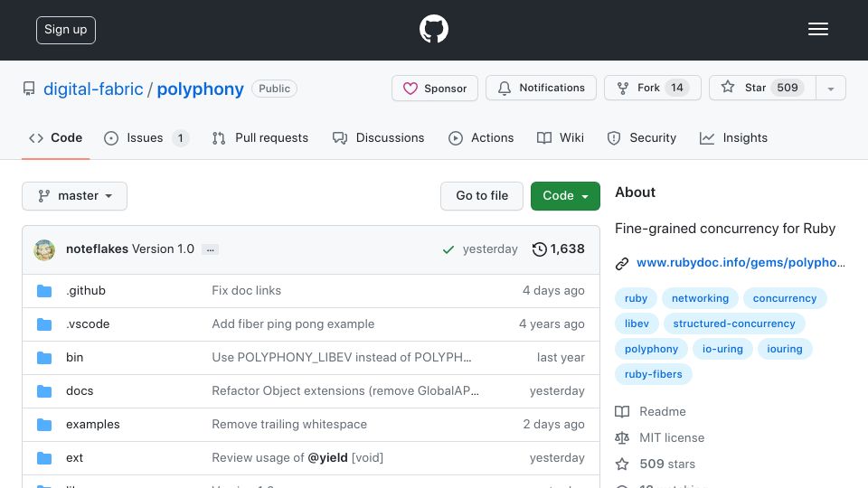The image size is (868, 488).
Task: Open the Security tab
Action: click(642, 137)
